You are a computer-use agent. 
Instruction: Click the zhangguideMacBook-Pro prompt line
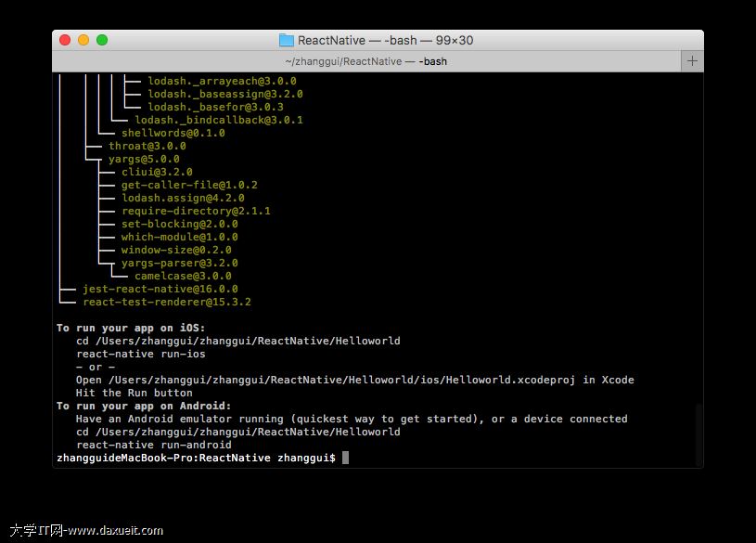coord(196,458)
